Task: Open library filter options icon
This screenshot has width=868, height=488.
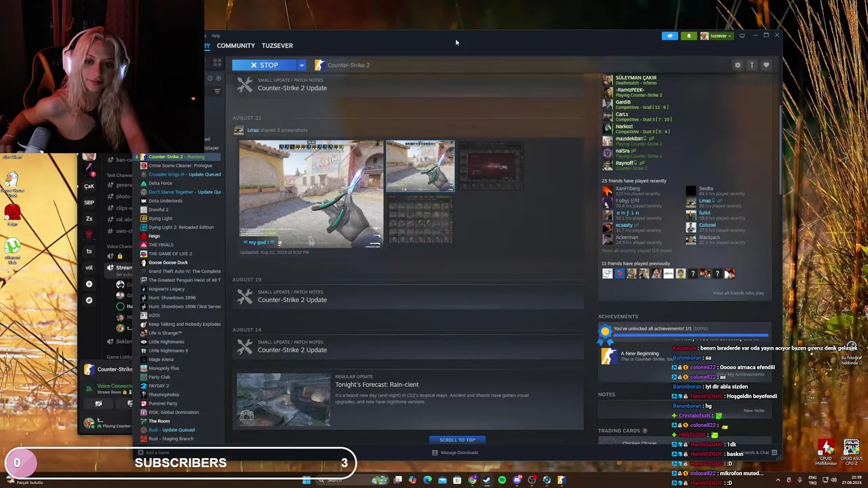Action: pos(217,91)
